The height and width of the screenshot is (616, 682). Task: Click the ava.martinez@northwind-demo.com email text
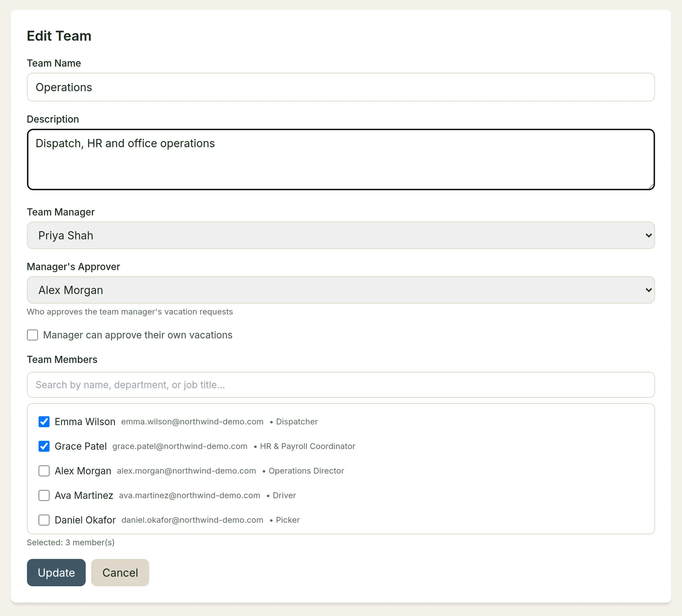tap(190, 495)
